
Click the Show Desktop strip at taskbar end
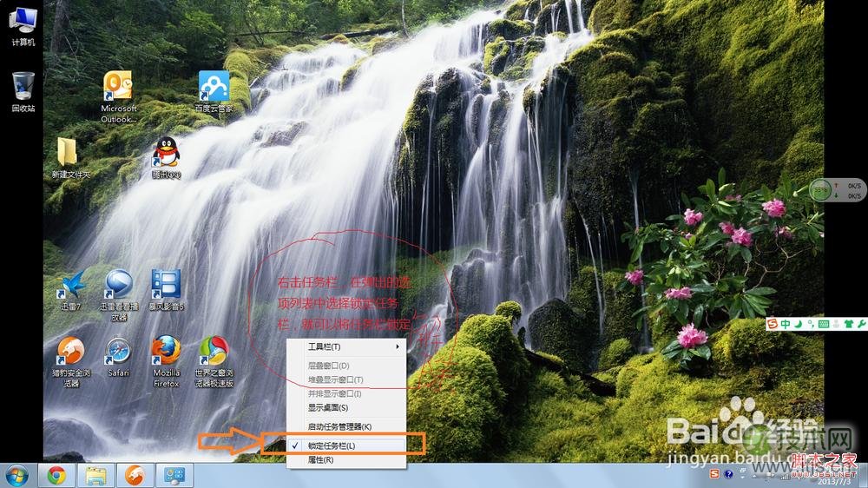pyautogui.click(x=865, y=476)
